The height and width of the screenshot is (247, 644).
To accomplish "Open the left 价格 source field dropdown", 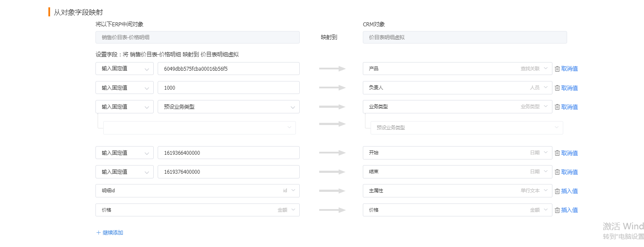I will (197, 209).
